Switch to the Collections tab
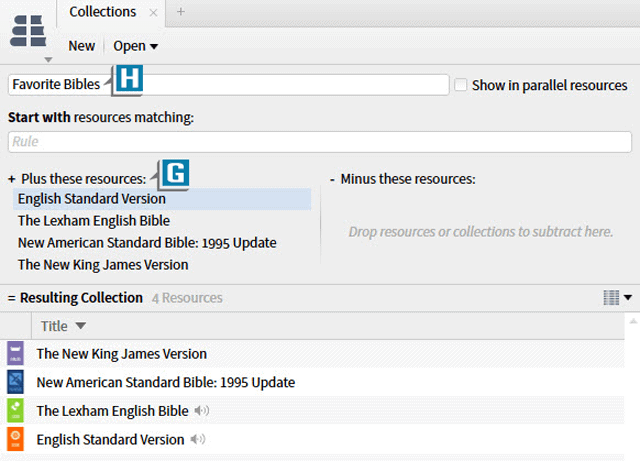This screenshot has width=640, height=461. point(103,12)
